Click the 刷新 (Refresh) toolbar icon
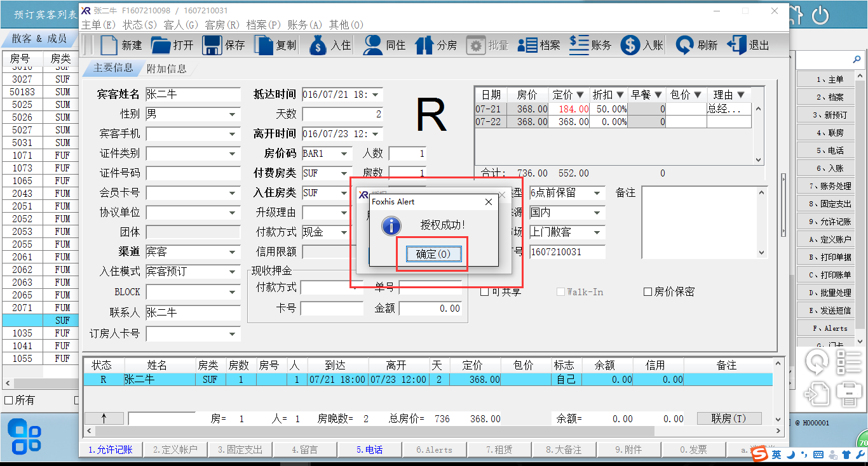 (685, 45)
